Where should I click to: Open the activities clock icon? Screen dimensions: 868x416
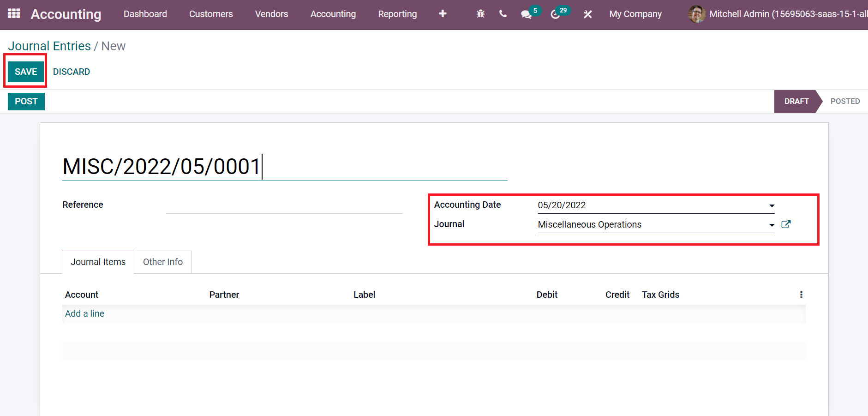pos(556,14)
